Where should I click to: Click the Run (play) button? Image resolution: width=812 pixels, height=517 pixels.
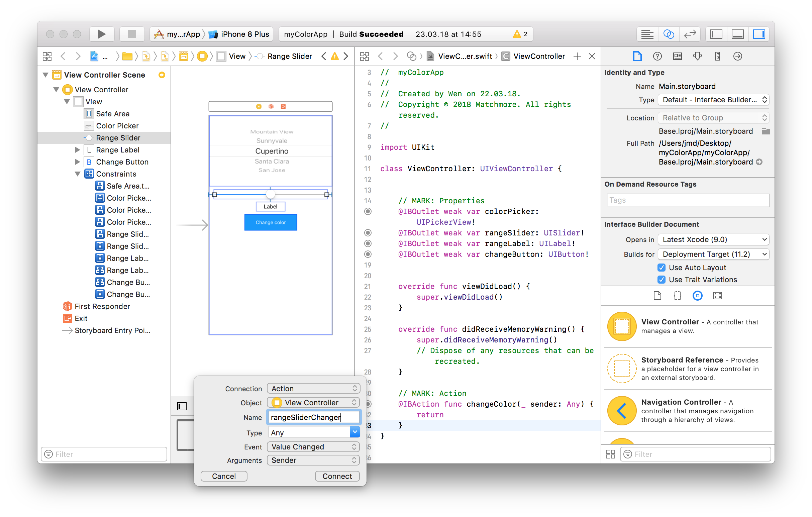pos(102,34)
